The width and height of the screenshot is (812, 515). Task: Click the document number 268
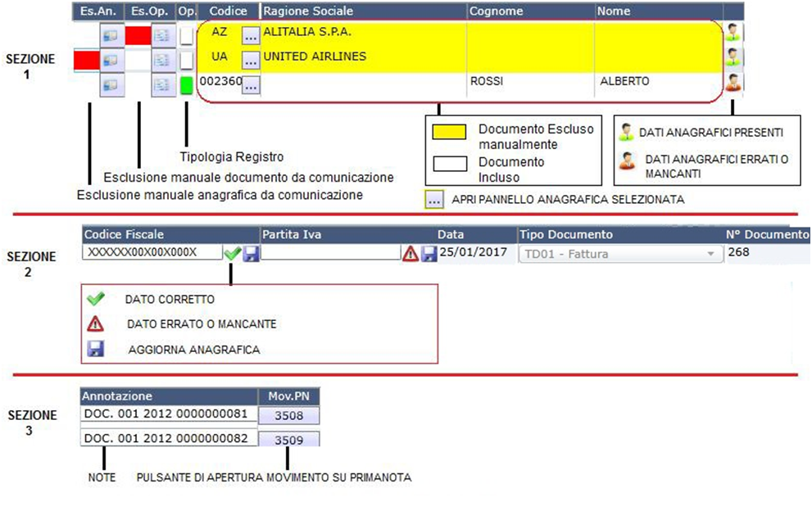[738, 252]
